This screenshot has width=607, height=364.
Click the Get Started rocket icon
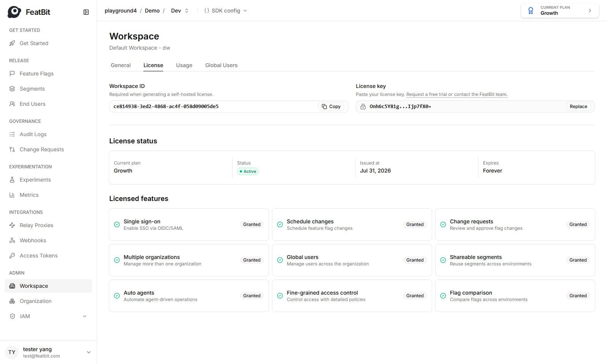[12, 43]
